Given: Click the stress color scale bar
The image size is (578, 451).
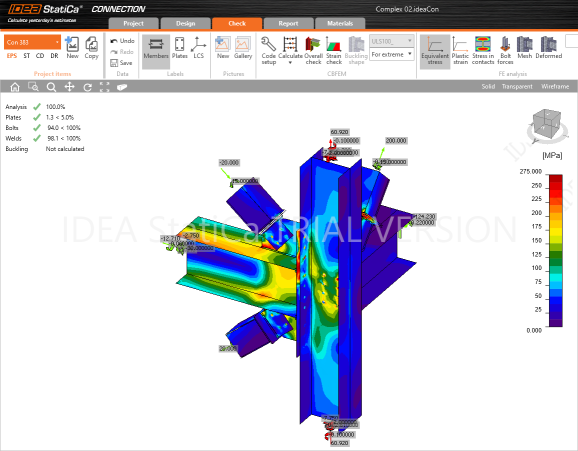Looking at the screenshot, I should click(556, 250).
